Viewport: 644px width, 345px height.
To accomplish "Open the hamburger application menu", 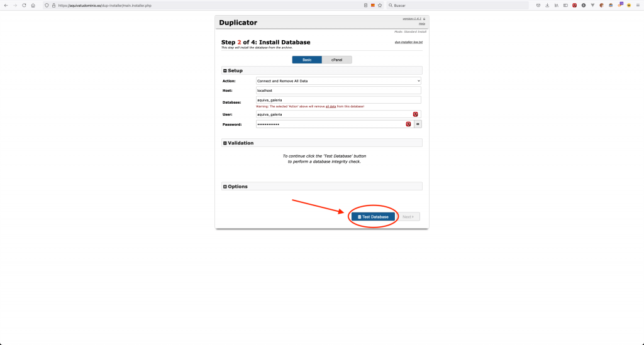I will [x=638, y=5].
